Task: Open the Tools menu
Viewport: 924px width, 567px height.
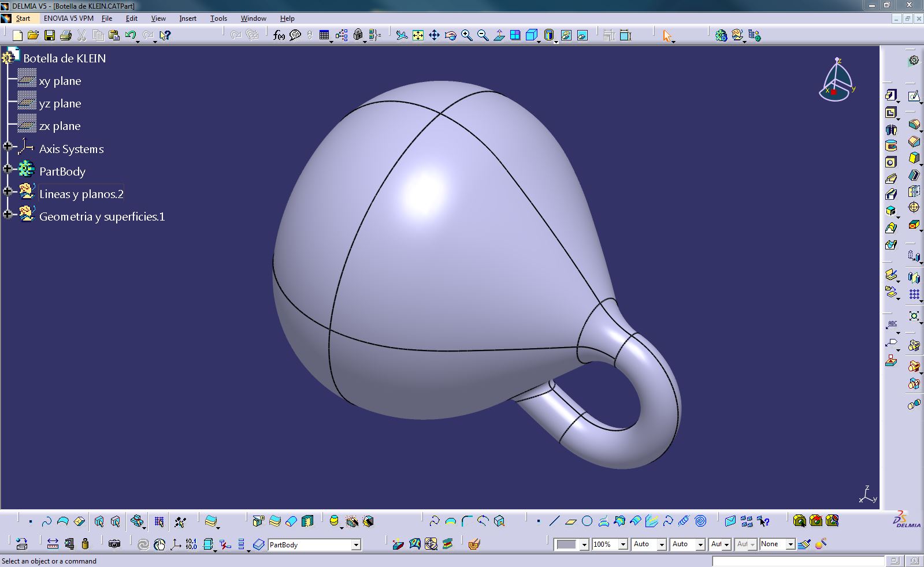Action: (218, 18)
